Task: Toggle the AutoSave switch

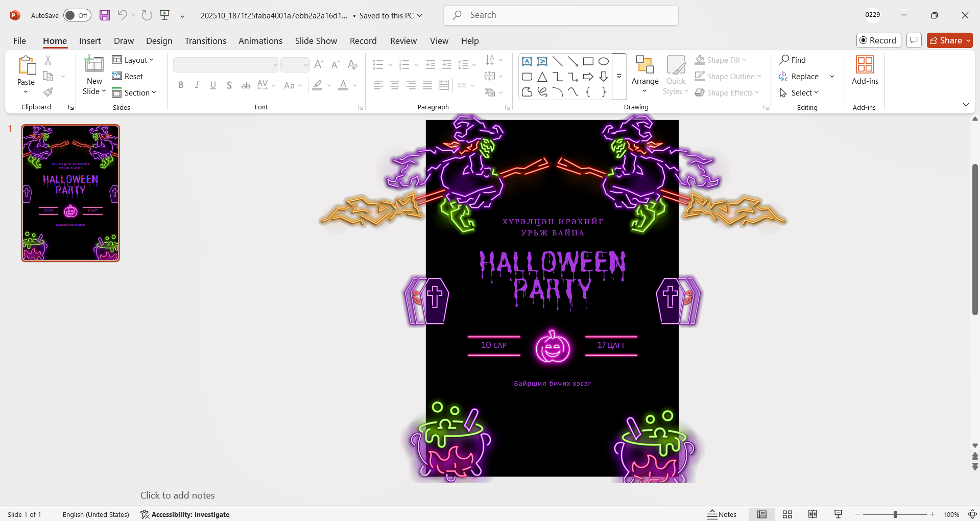Action: (x=77, y=15)
